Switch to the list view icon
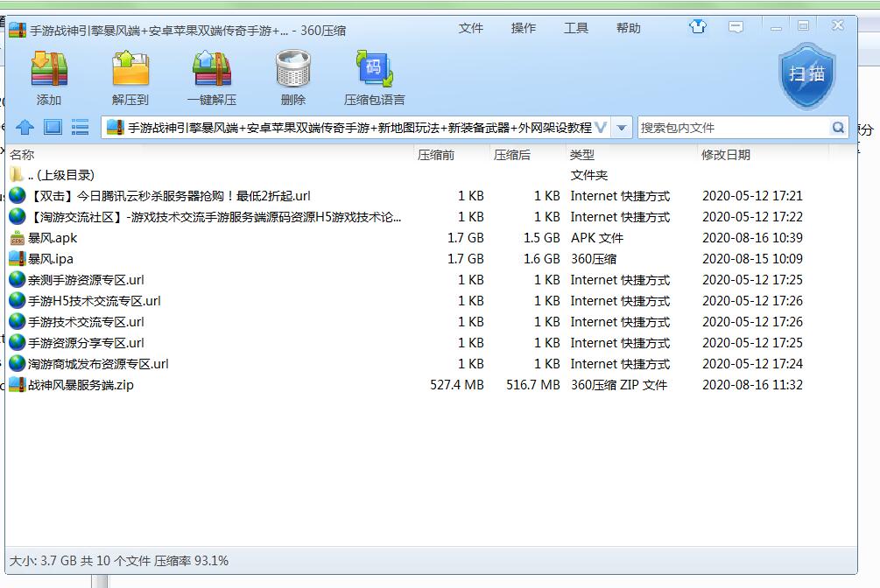Image resolution: width=880 pixels, height=588 pixels. (81, 128)
